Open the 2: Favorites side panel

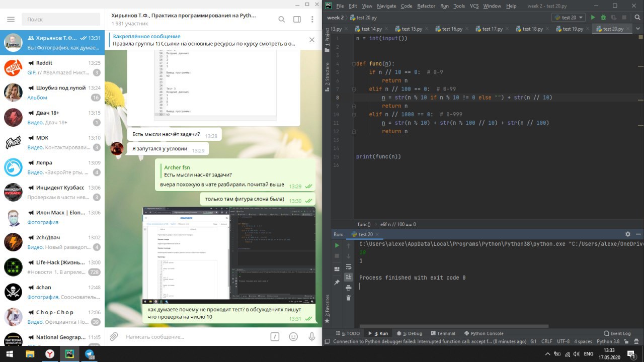click(327, 309)
